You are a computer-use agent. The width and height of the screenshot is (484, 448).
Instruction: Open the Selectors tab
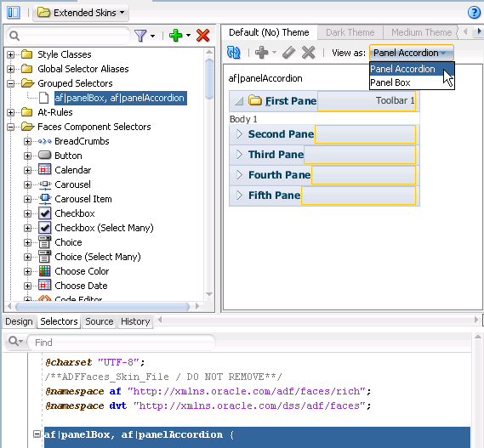59,321
